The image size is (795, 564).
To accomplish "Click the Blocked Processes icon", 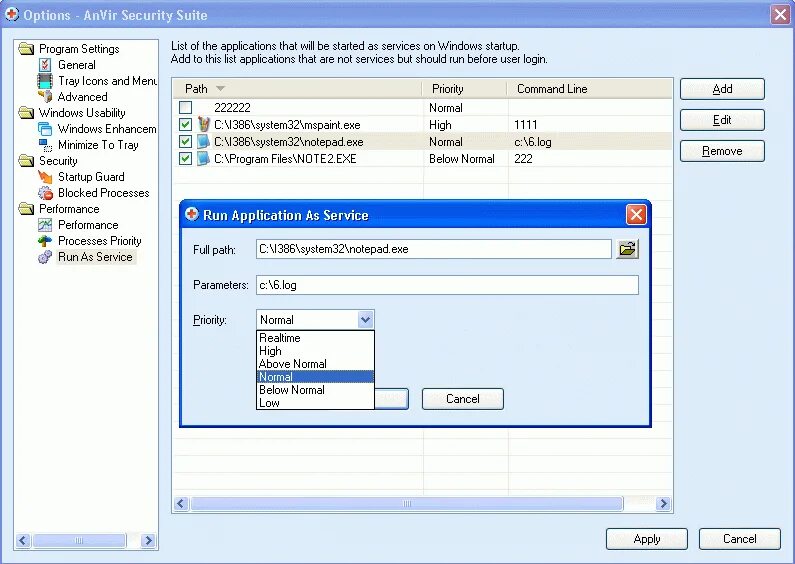I will pyautogui.click(x=45, y=193).
